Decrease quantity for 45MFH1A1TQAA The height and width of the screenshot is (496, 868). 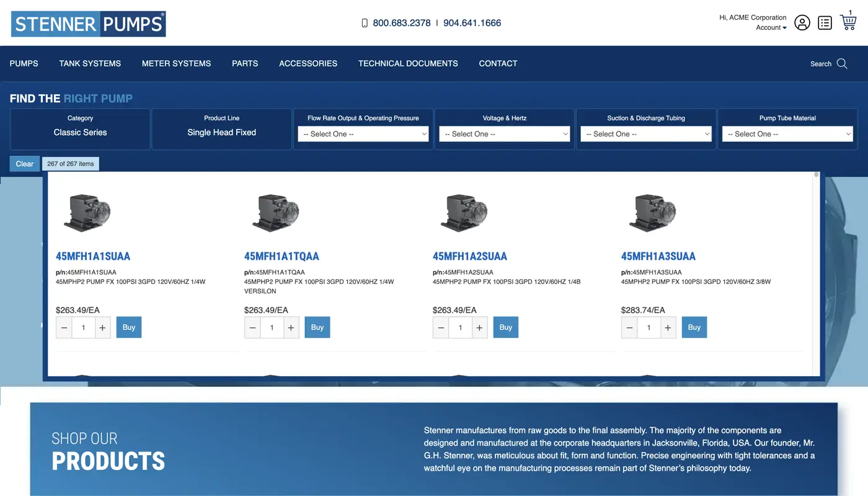(253, 327)
